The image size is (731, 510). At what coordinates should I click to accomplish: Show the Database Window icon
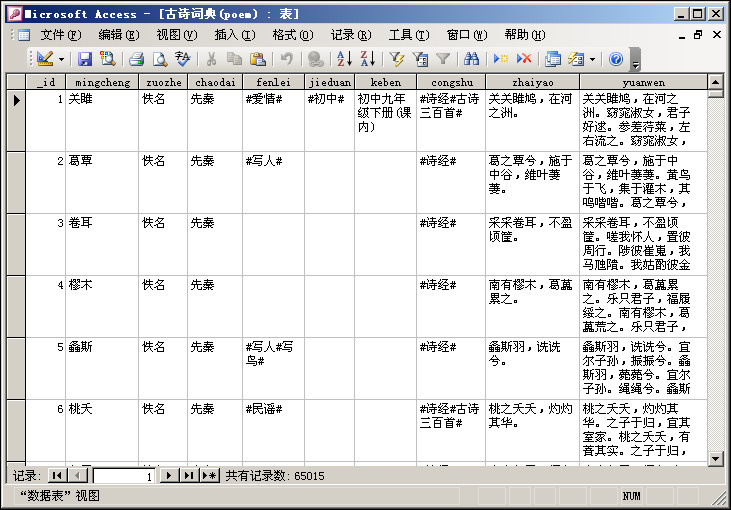point(553,59)
